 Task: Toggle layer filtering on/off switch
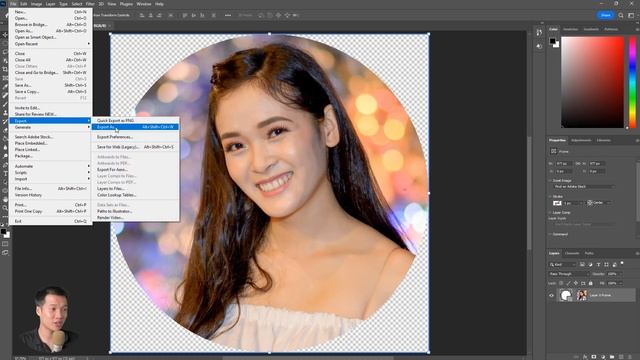pos(622,263)
